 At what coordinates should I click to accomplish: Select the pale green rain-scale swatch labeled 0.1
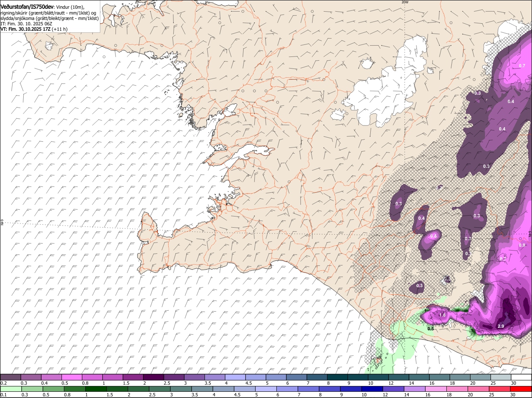(x=11, y=389)
